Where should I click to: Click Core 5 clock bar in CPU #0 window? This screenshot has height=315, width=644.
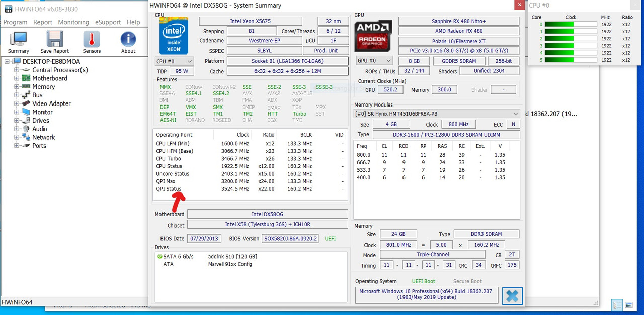pos(570,60)
